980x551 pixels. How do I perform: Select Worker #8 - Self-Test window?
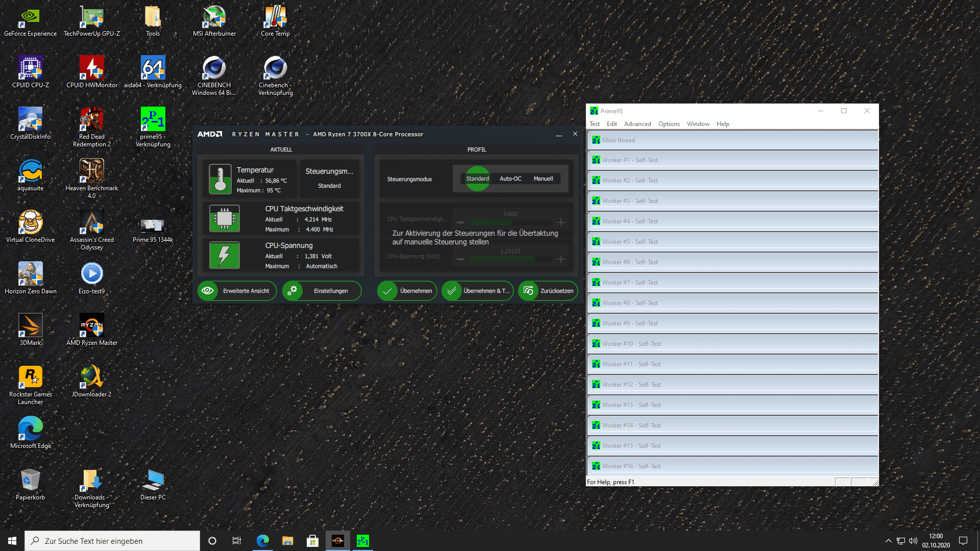[x=732, y=303]
